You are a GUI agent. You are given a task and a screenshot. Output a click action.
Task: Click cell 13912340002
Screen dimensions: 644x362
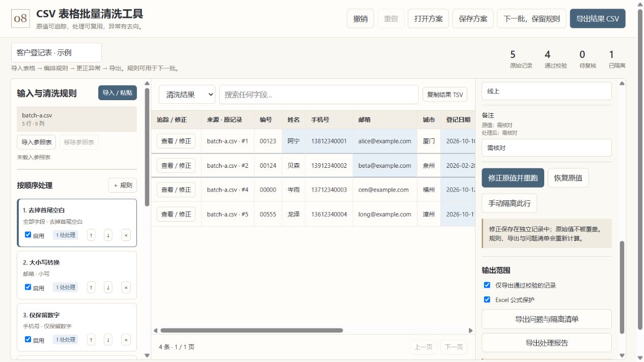tap(329, 166)
